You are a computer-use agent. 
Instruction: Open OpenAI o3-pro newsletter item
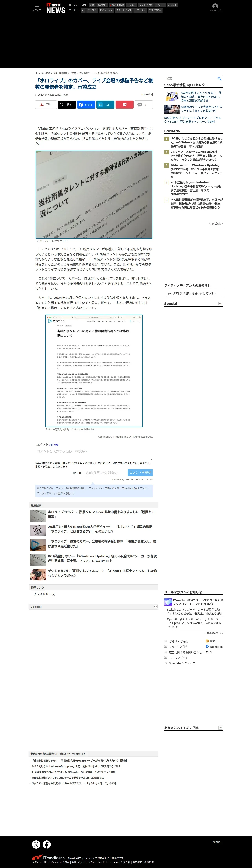[194, 623]
